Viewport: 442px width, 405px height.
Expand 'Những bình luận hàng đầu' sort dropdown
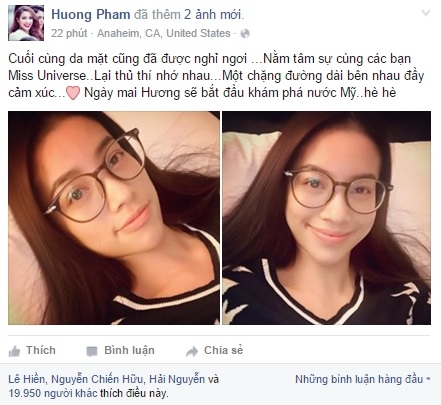click(x=363, y=379)
